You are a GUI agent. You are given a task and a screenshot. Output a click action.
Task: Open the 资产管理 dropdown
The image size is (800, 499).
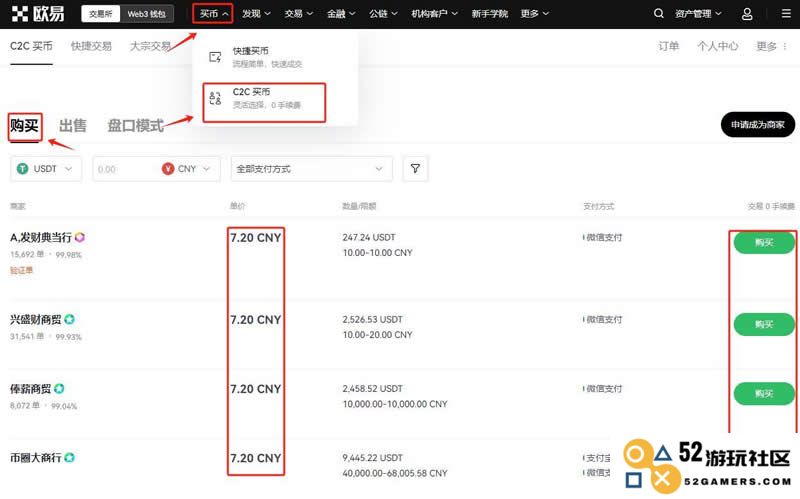tap(698, 14)
